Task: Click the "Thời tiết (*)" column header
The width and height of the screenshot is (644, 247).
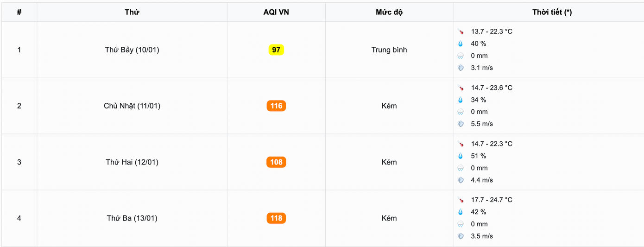Action: click(x=552, y=12)
